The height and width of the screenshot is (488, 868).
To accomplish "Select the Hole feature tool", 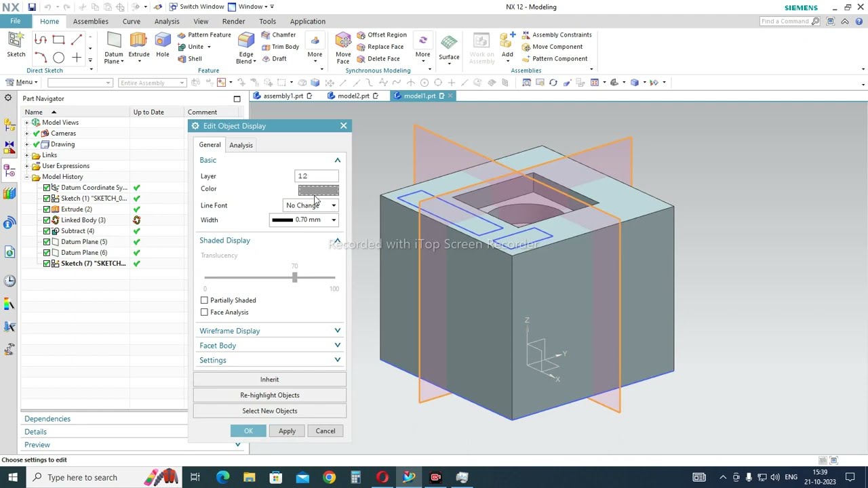I will coord(163,45).
